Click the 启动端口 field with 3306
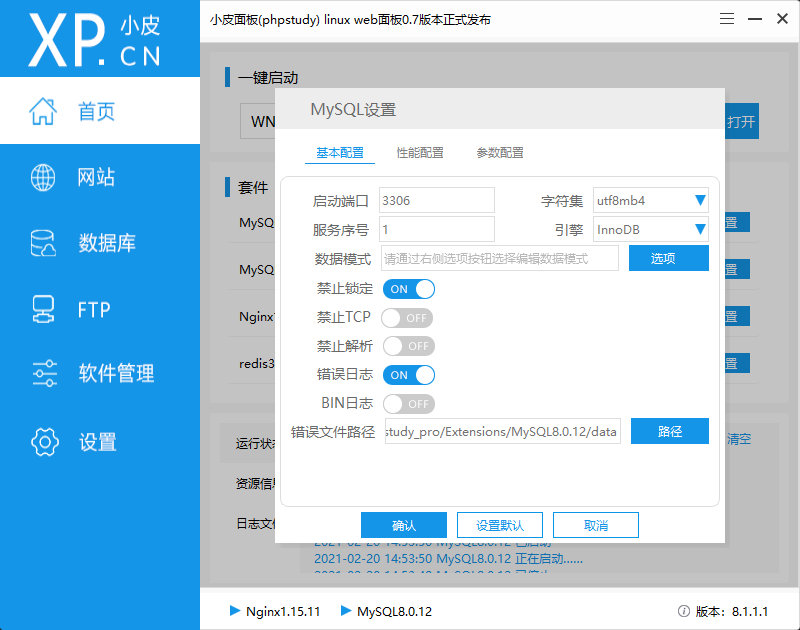The image size is (800, 630). tap(437, 200)
